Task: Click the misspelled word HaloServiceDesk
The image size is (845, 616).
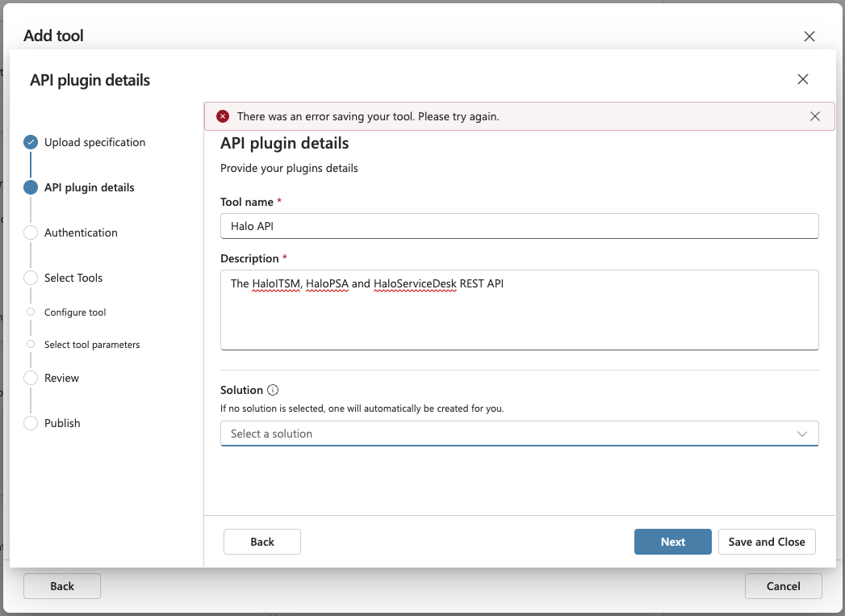Action: coord(415,283)
